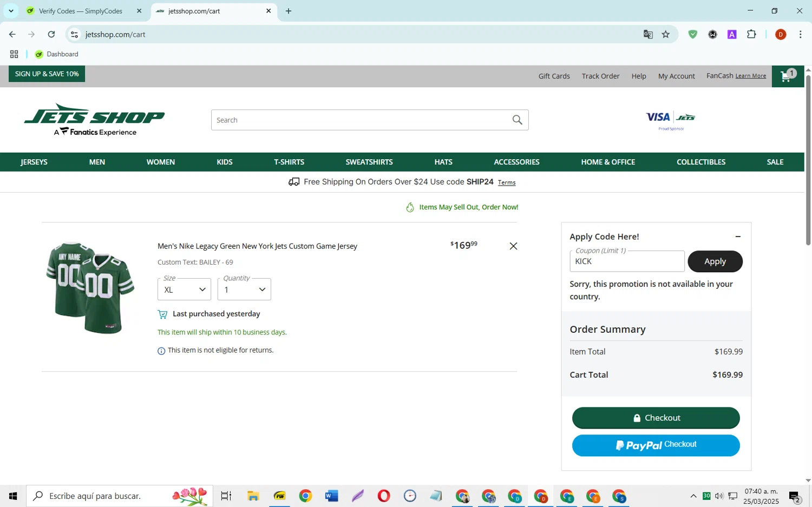The width and height of the screenshot is (812, 507).
Task: Open the Chrome profile avatar D
Action: click(780, 35)
